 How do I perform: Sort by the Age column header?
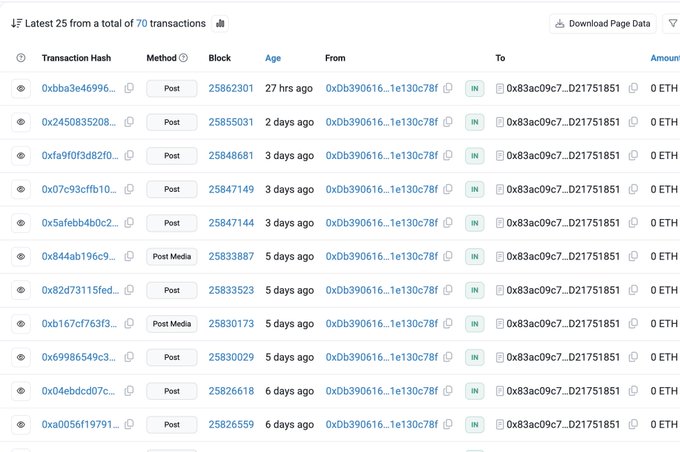(x=273, y=58)
